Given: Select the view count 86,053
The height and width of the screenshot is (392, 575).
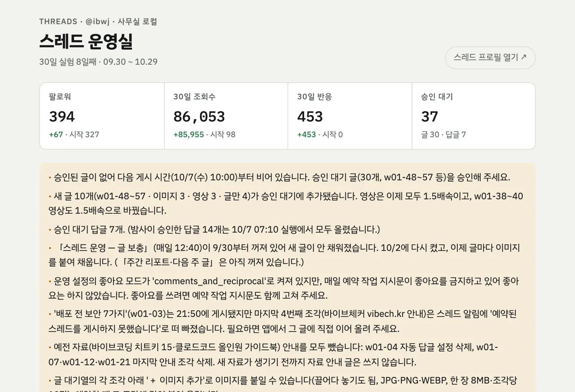Looking at the screenshot, I should [x=199, y=117].
